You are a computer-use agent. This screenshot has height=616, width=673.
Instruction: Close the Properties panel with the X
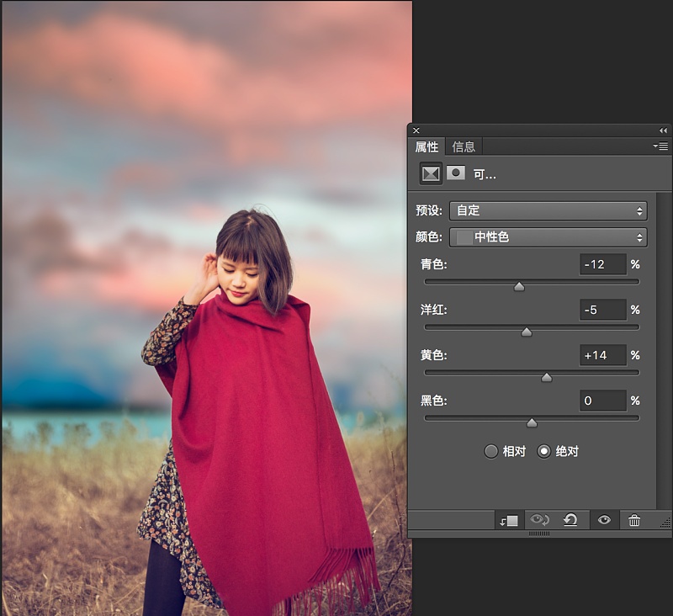tap(416, 130)
